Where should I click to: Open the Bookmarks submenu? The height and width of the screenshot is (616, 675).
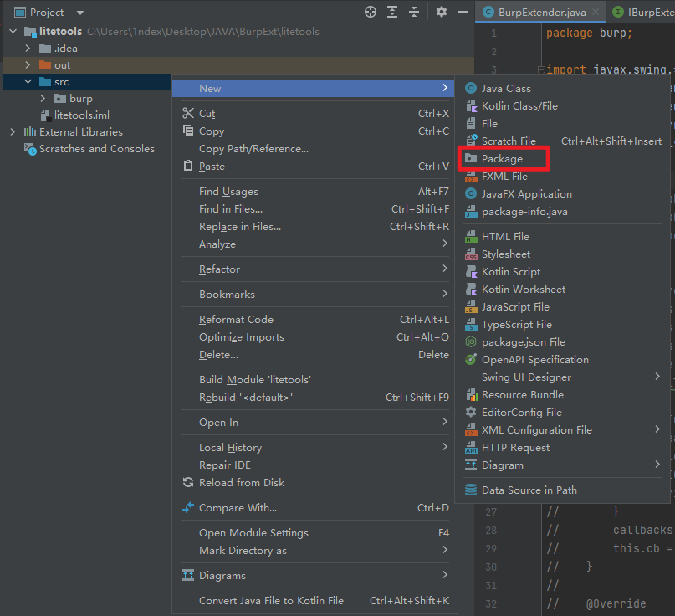pos(315,295)
